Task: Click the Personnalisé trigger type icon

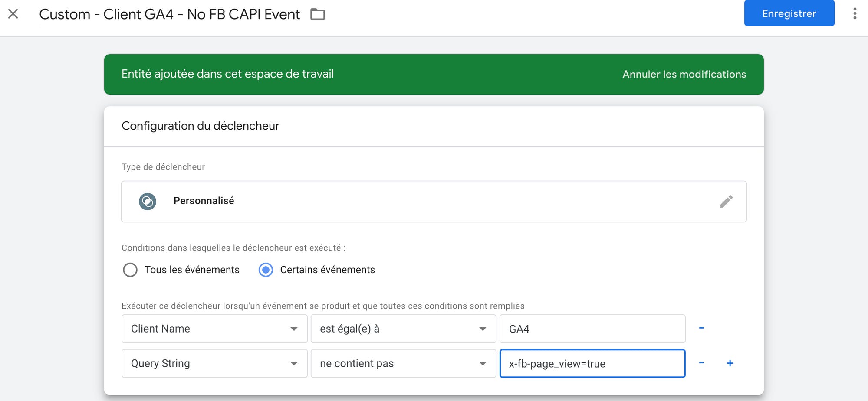Action: (x=148, y=202)
